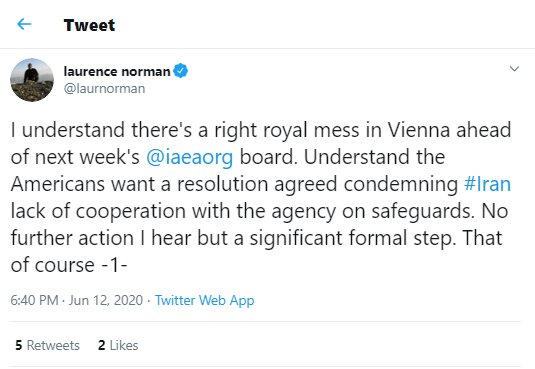The image size is (535, 369).
Task: Open laurence norman's profile picture
Action: point(32,80)
